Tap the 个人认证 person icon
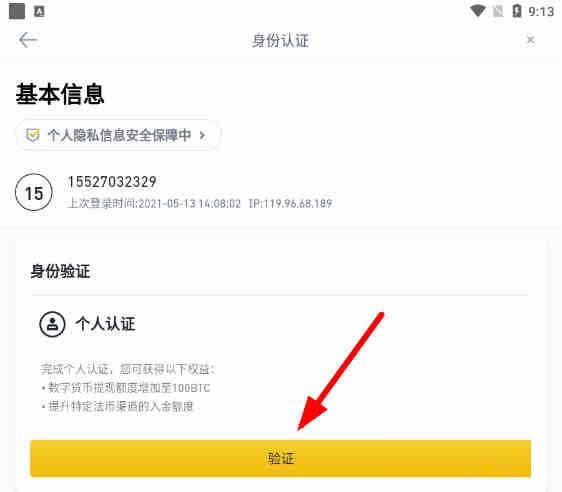The height and width of the screenshot is (492, 562). pyautogui.click(x=52, y=324)
